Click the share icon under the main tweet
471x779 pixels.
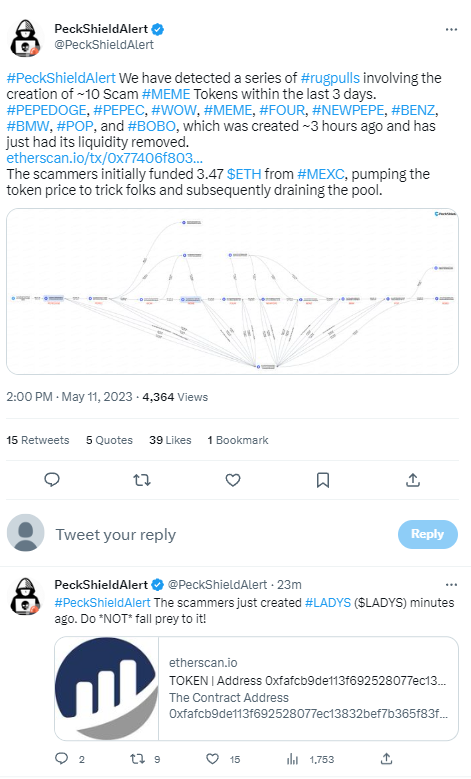click(413, 480)
